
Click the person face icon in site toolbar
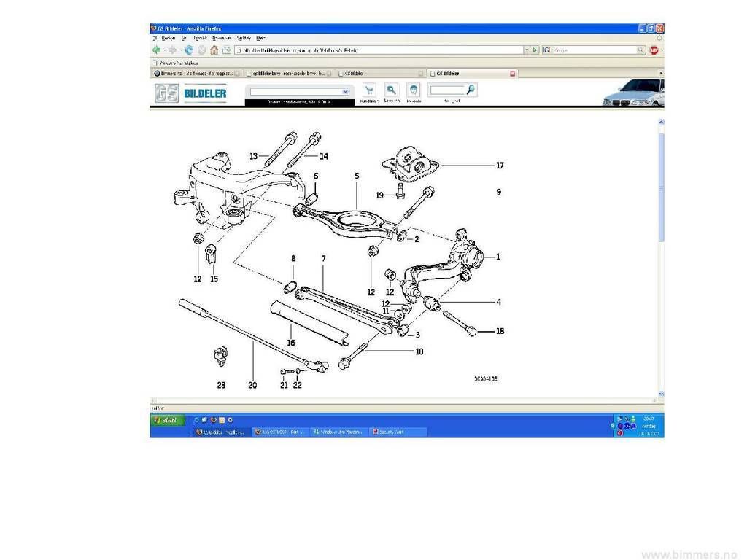click(414, 90)
